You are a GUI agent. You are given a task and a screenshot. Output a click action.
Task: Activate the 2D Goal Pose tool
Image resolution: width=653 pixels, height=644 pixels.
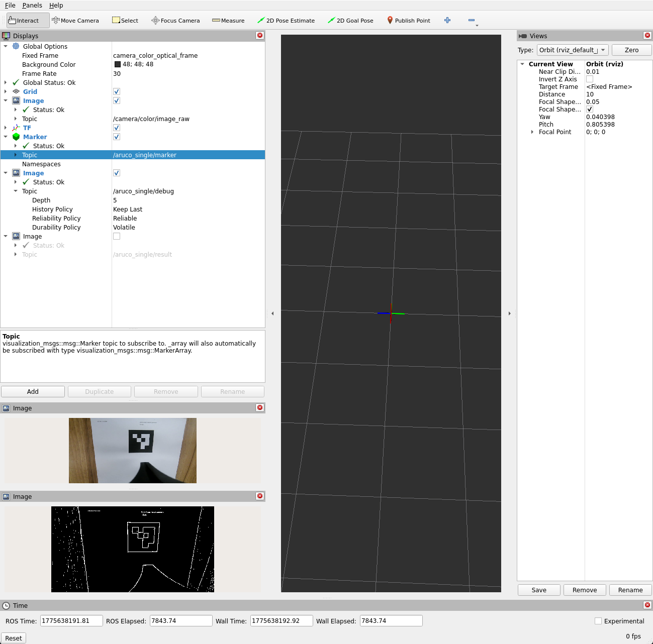pyautogui.click(x=350, y=21)
